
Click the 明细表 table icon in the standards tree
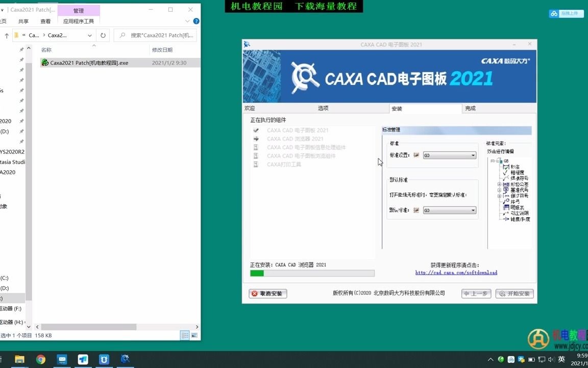pos(505,207)
